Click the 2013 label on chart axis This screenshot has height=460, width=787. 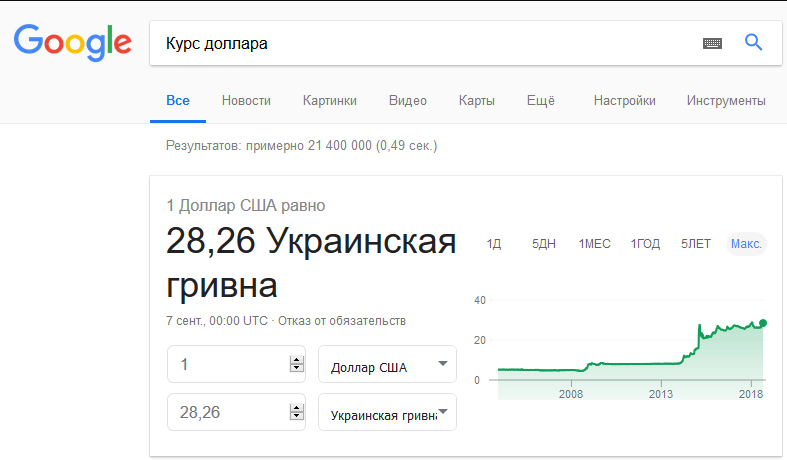coord(661,394)
